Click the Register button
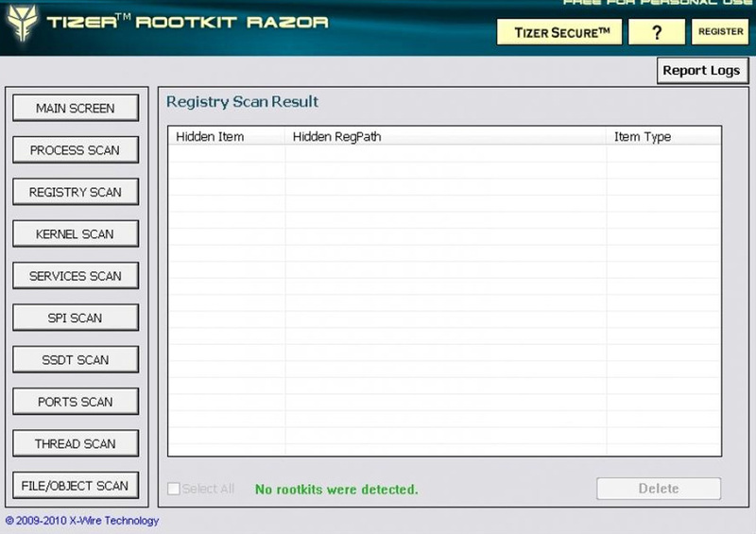 coord(720,32)
